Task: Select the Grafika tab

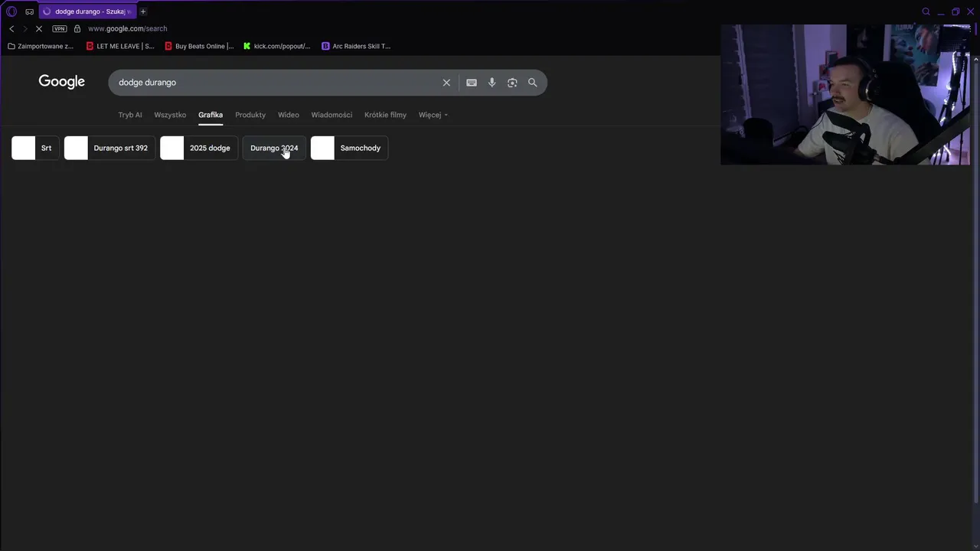Action: click(211, 115)
